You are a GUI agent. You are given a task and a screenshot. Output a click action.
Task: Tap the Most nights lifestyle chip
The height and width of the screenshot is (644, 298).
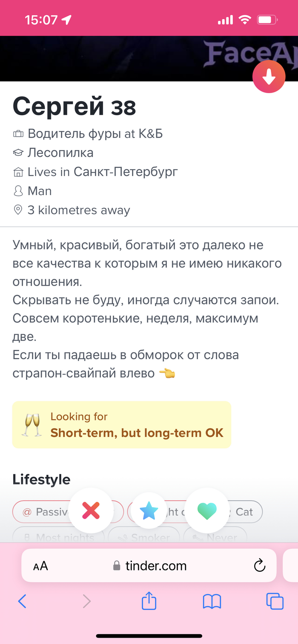[59, 537]
